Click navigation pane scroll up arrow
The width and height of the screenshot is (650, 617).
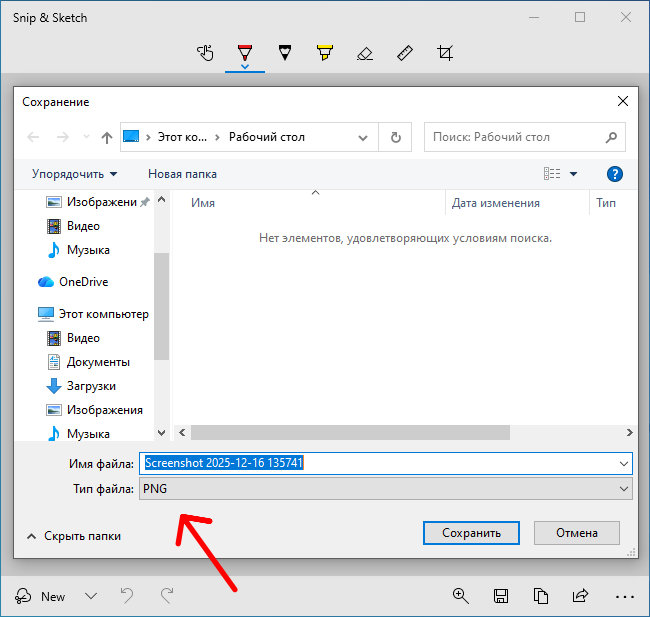pos(162,200)
